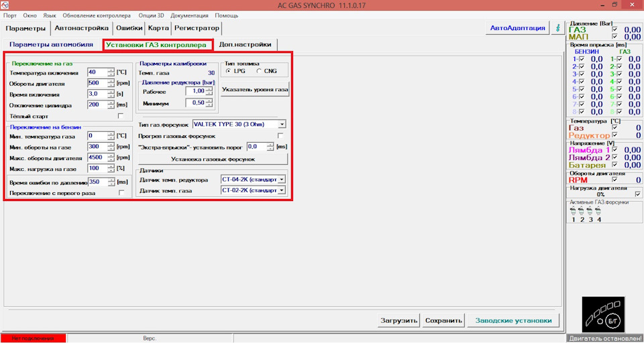
Task: Click the Макс. обороты двигателя 4500 field
Action: (98, 157)
